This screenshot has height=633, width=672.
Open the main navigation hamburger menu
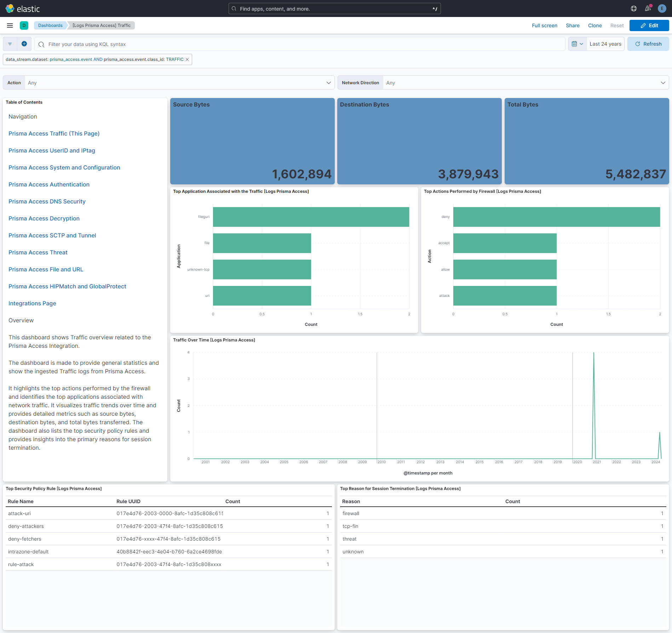(x=10, y=25)
